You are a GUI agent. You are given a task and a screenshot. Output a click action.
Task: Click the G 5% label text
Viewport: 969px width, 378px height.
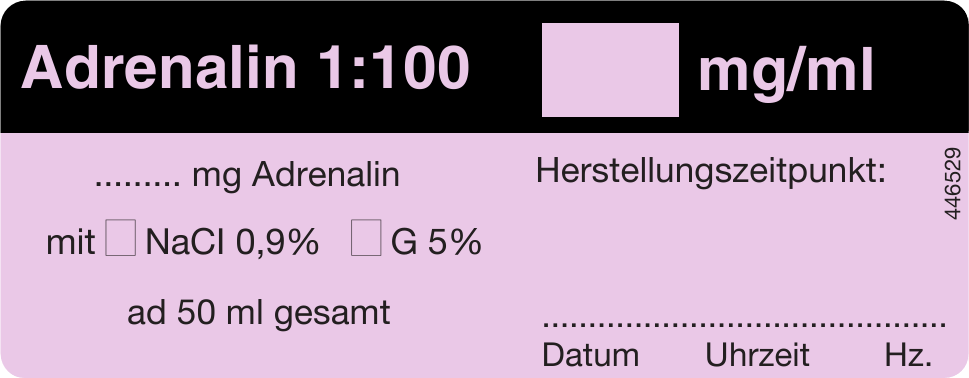(x=436, y=242)
